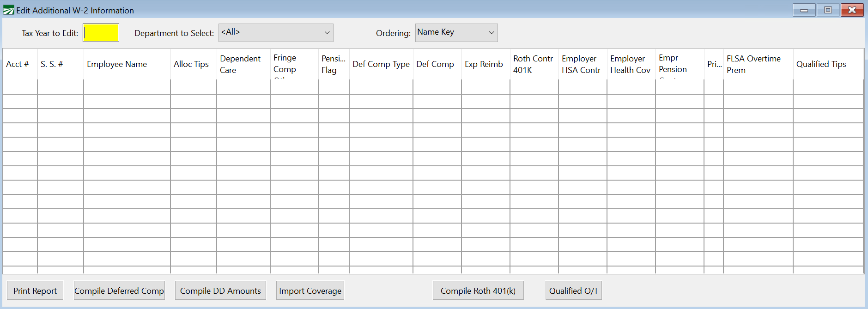Open the Department to Select dropdown
Screen dimensions: 868x309
[276, 33]
